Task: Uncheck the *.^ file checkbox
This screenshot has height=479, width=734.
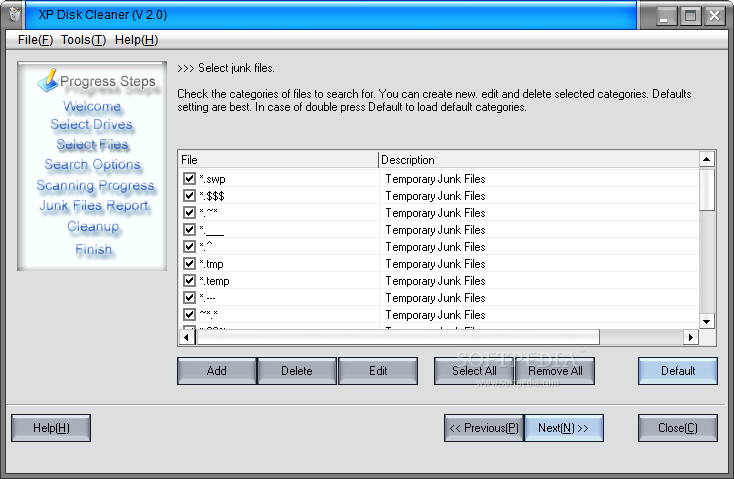Action: 189,246
